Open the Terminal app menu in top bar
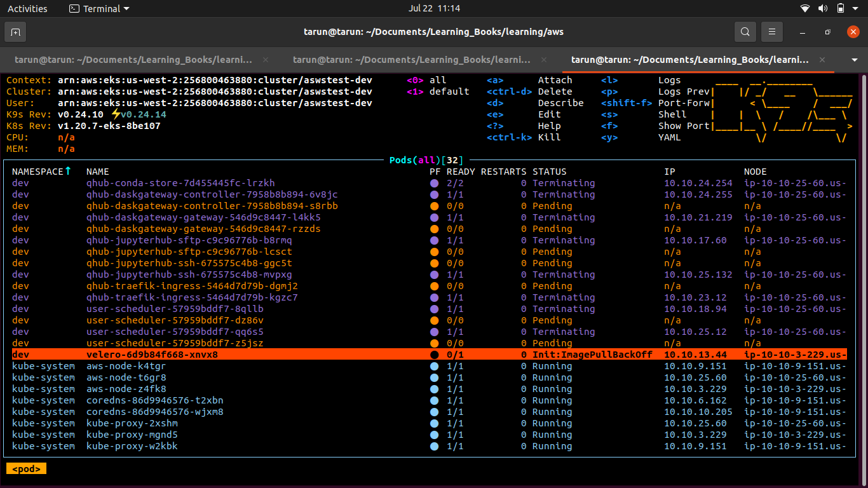Image resolution: width=868 pixels, height=488 pixels. tap(99, 9)
